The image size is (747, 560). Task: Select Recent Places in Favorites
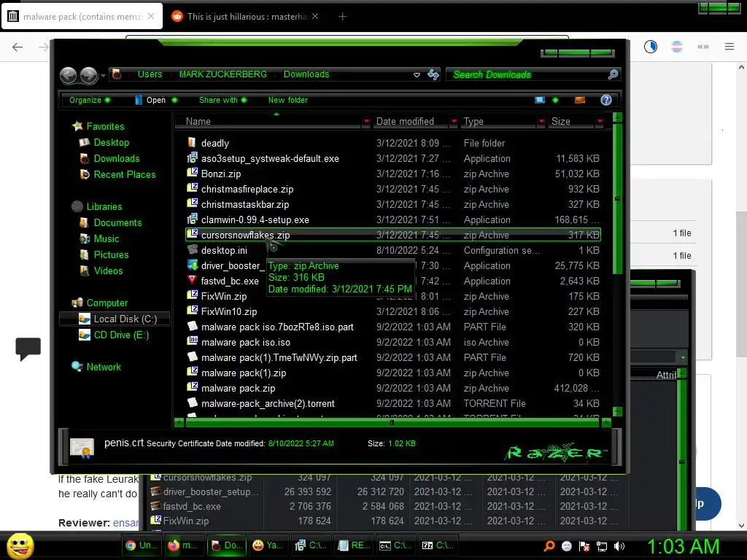tap(124, 174)
